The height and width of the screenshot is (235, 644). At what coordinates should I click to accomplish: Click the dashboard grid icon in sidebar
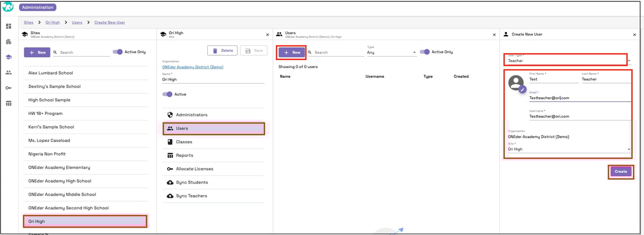click(x=8, y=26)
